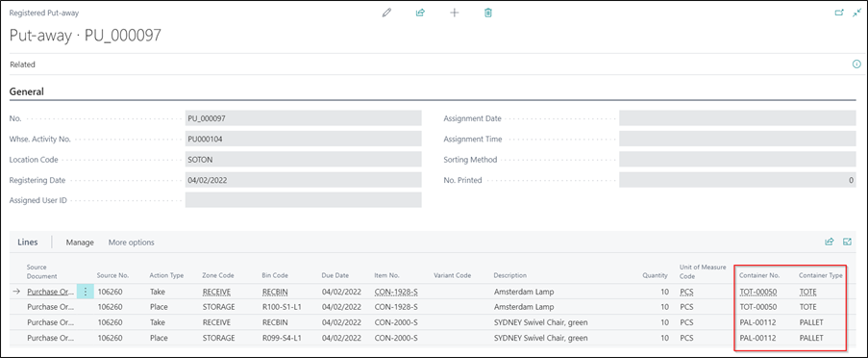868x358 pixels.
Task: Click the No. Printed field
Action: click(737, 180)
